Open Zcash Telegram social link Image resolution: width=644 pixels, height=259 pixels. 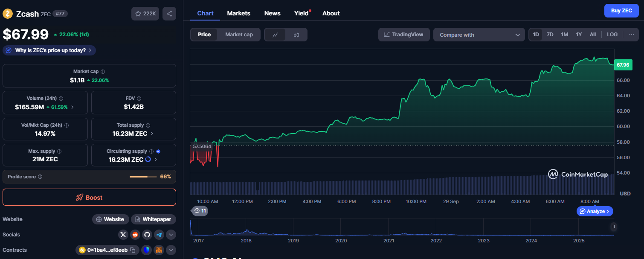tap(159, 235)
